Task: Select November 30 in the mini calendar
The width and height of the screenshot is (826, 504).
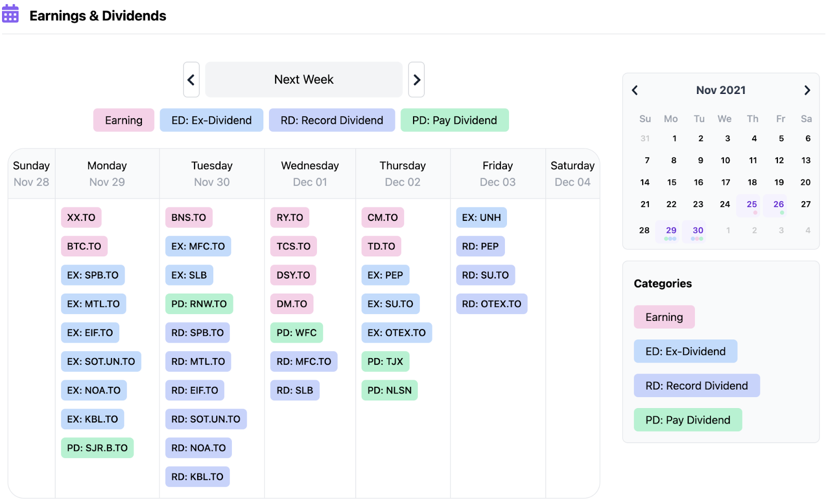Action: point(697,231)
